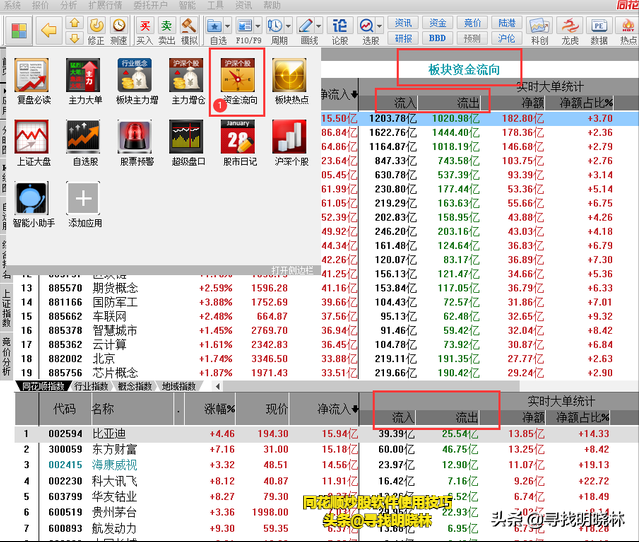Open 龙虎 dragon-tiger list icon
Screen dimensions: 639x542
[x=570, y=31]
